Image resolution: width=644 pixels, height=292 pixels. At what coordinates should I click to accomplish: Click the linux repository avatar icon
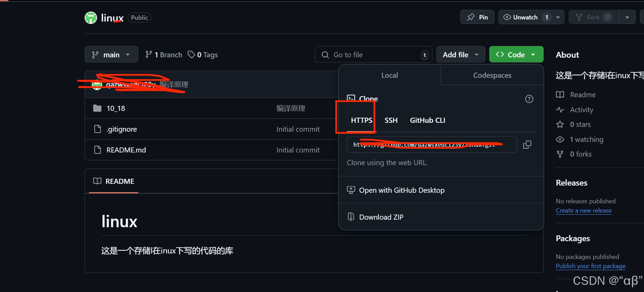point(91,18)
